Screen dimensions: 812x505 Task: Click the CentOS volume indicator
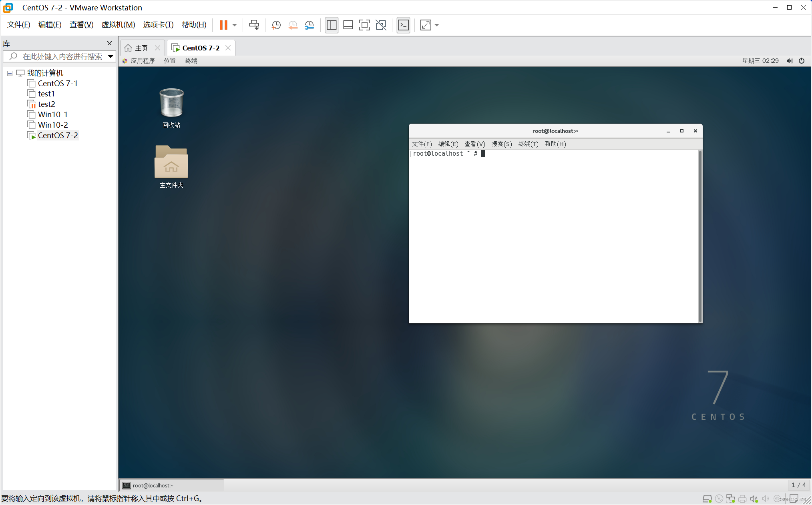(790, 61)
